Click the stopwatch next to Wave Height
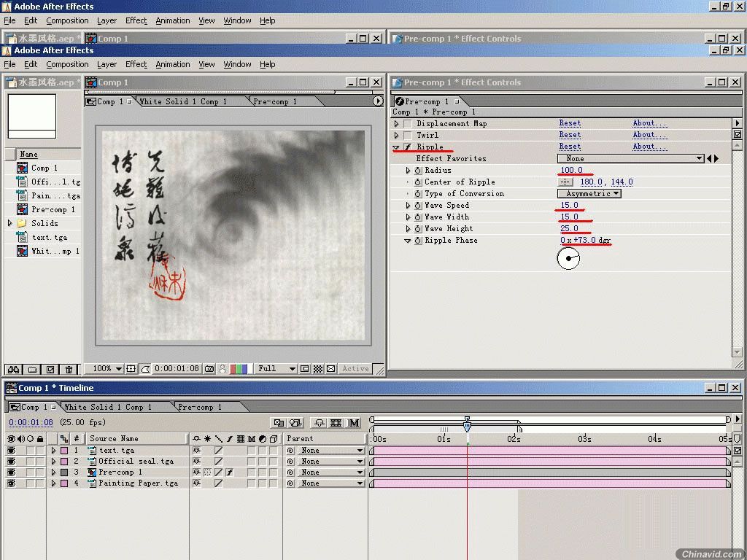 click(418, 228)
